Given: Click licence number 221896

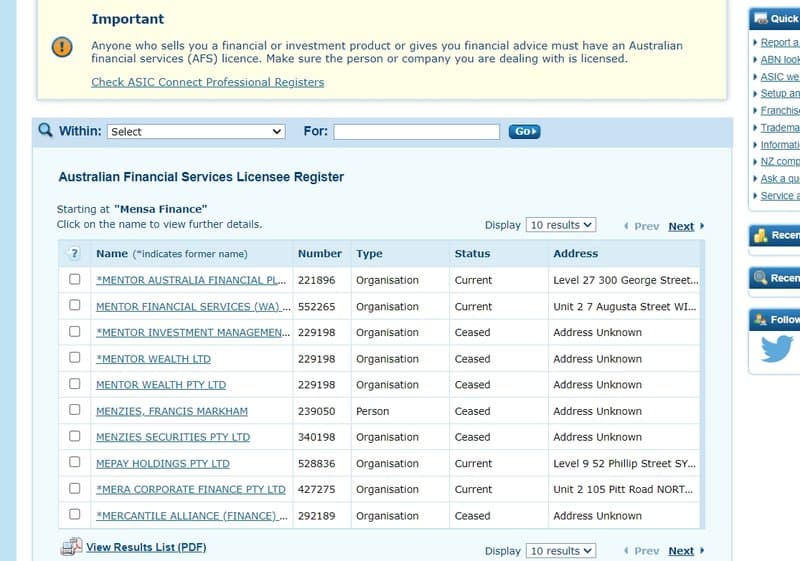Looking at the screenshot, I should (x=316, y=280).
